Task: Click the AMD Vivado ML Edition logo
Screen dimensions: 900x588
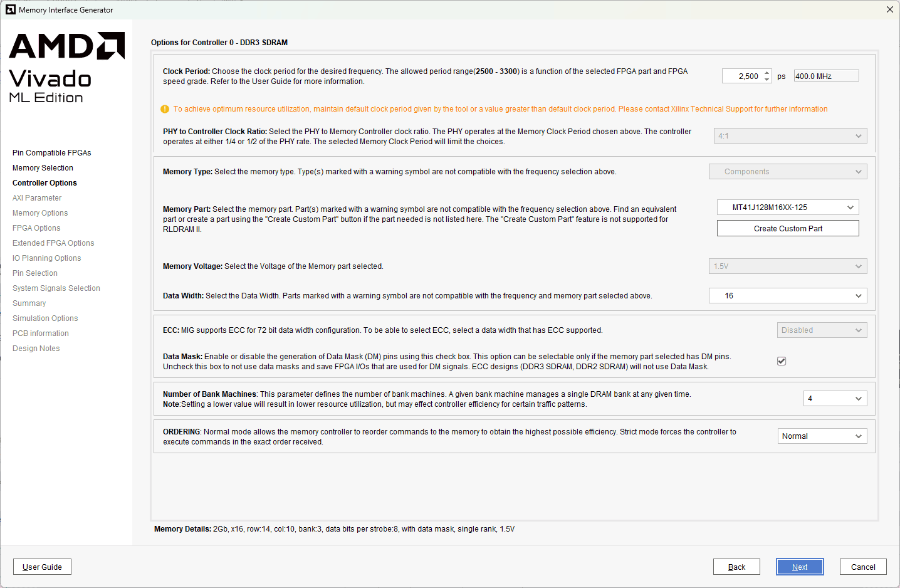Action: [66, 68]
